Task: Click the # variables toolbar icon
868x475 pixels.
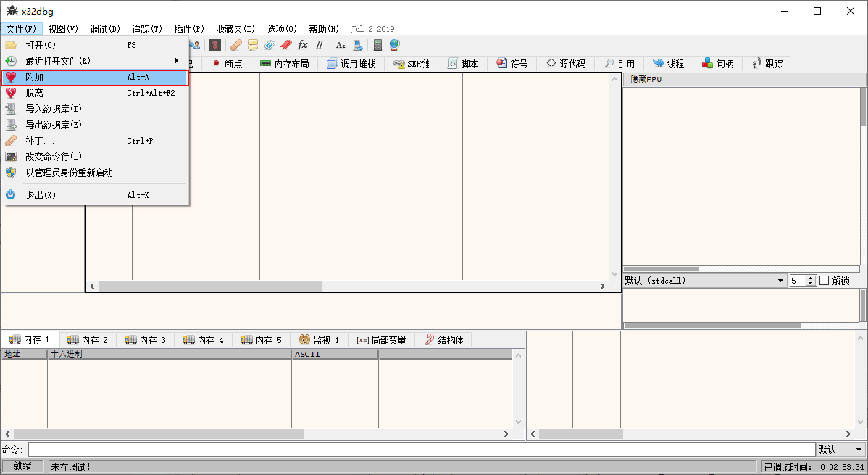Action: coord(320,45)
